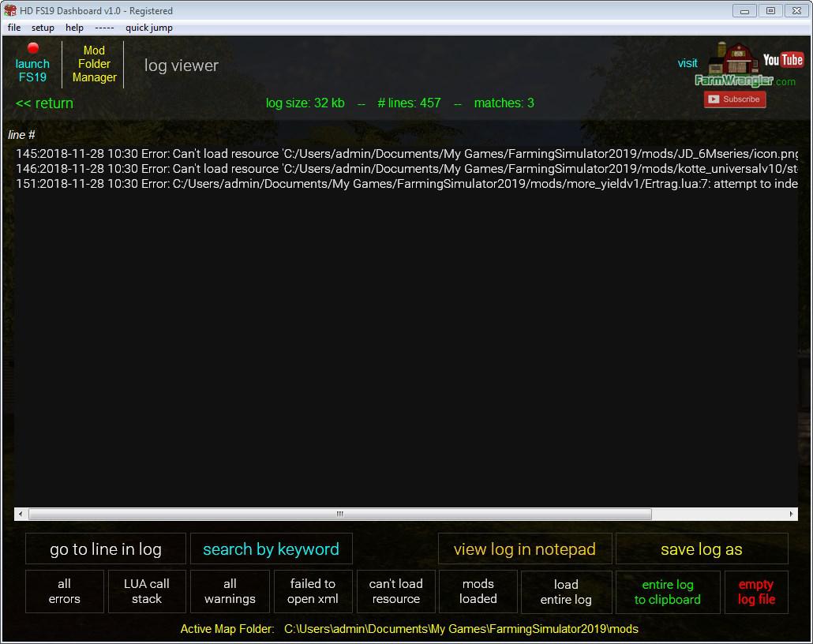Open the quick jump menu

pyautogui.click(x=148, y=28)
